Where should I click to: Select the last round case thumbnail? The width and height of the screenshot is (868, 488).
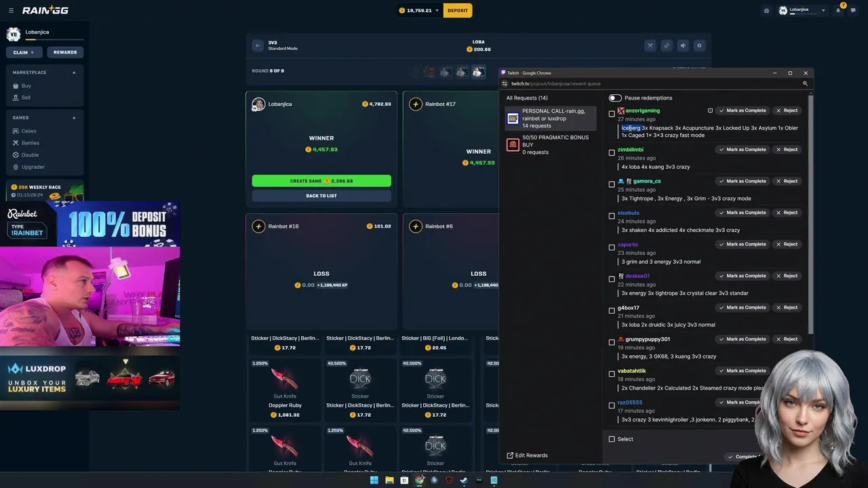click(479, 71)
